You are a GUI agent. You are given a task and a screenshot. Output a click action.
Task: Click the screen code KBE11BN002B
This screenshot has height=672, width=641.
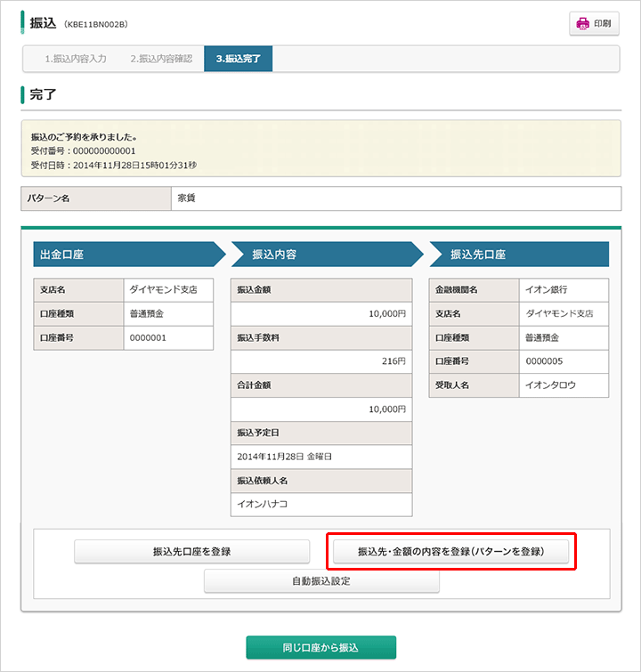(x=95, y=24)
